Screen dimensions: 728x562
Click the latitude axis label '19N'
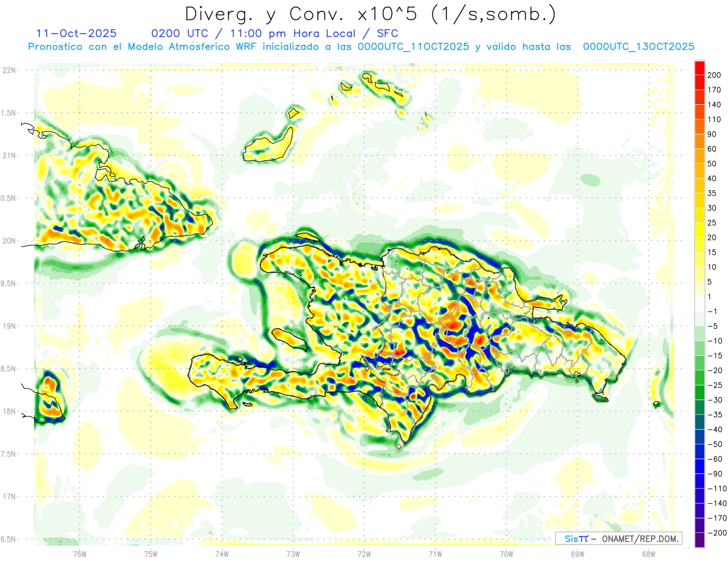click(x=9, y=326)
